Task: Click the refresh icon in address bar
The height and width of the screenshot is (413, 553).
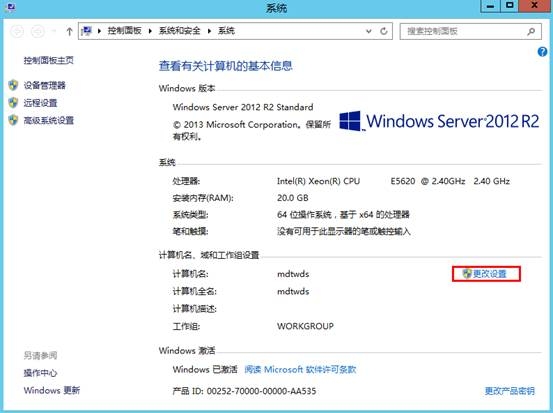Action: coord(384,31)
